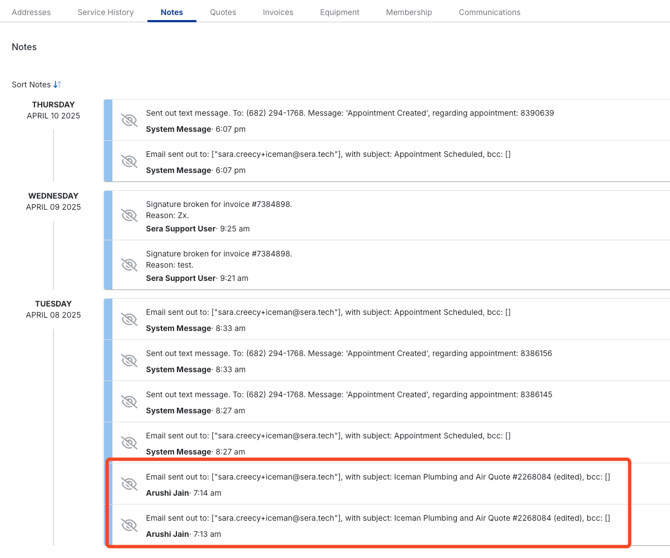The height and width of the screenshot is (558, 670).
Task: Select the Quote #2268084 email text at 7:13 am
Action: (378, 518)
